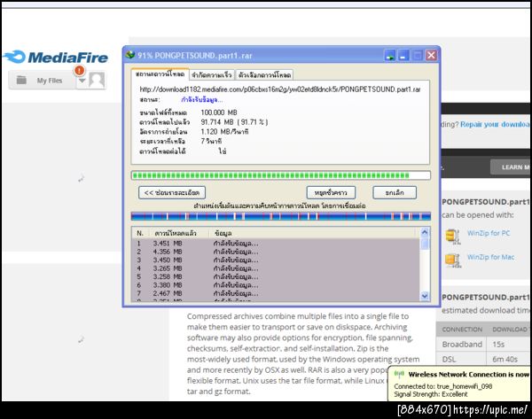The image size is (532, 419).
Task: Click the WinZip for Mac icon
Action: 453,260
